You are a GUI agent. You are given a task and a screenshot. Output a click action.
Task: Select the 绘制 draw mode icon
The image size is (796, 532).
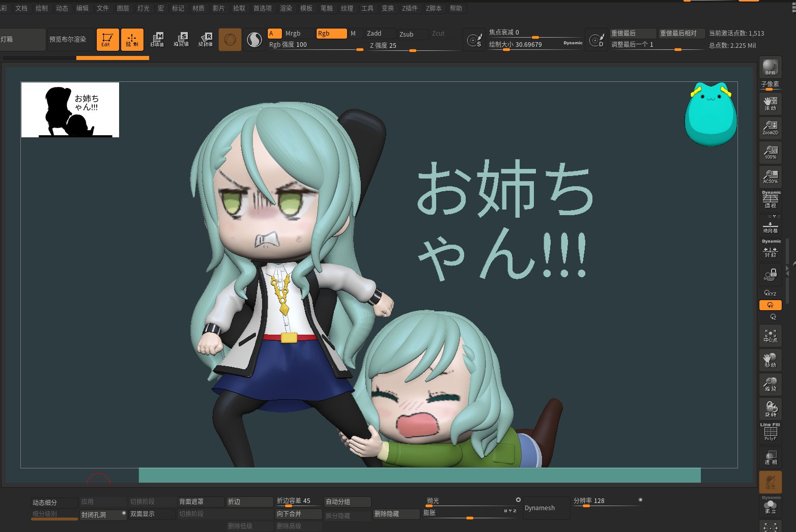coord(132,40)
